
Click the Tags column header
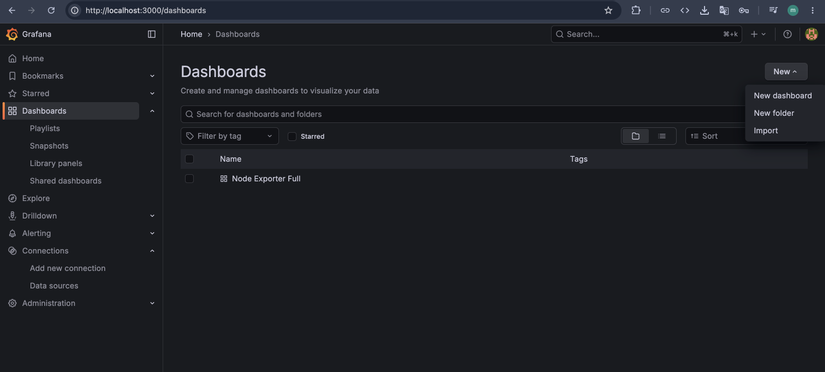click(579, 159)
